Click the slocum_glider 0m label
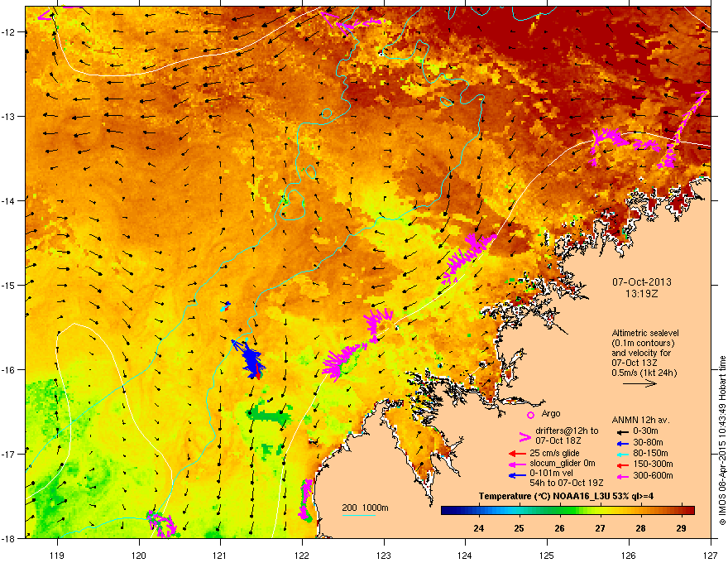This screenshot has height=563, width=728. [x=563, y=463]
